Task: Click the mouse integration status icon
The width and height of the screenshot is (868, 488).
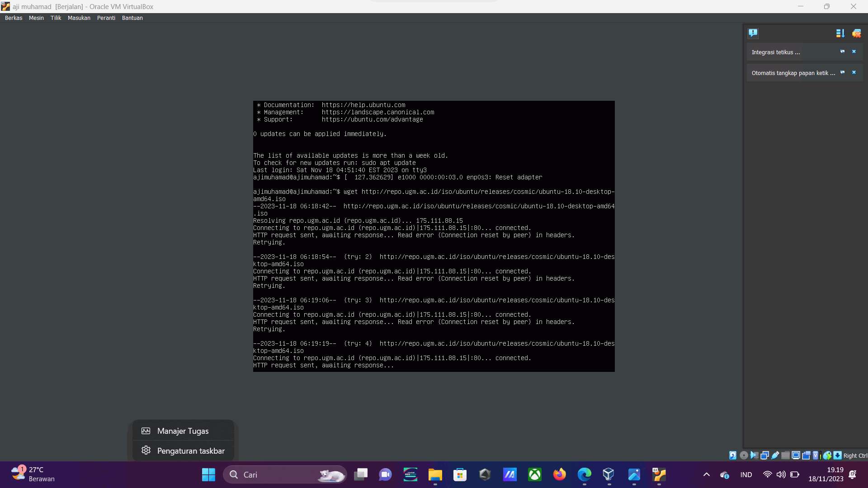Action: (827, 455)
